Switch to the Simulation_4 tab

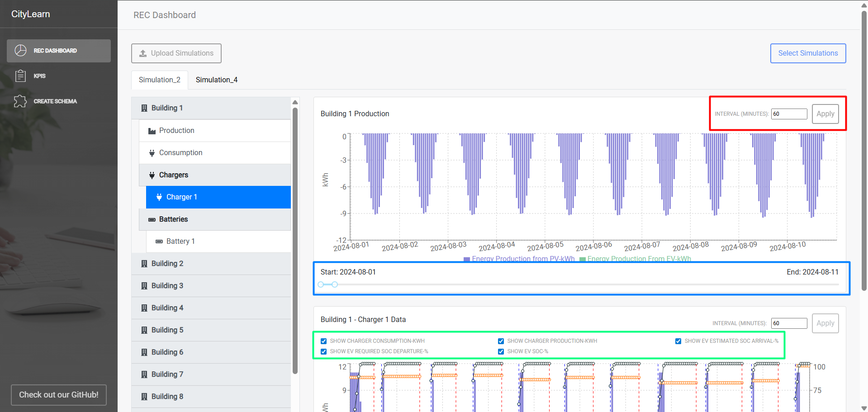(x=217, y=80)
